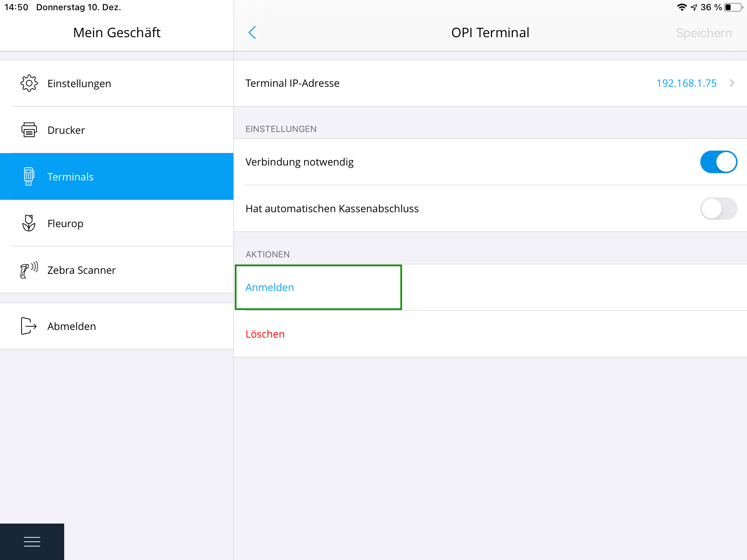
Task: Open the hamburger menu at bottom left
Action: [32, 542]
